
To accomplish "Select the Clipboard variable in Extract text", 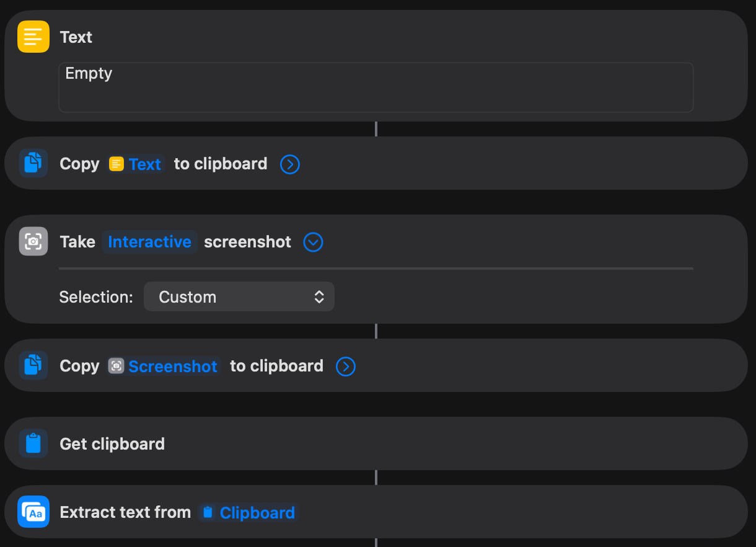I will click(x=257, y=513).
